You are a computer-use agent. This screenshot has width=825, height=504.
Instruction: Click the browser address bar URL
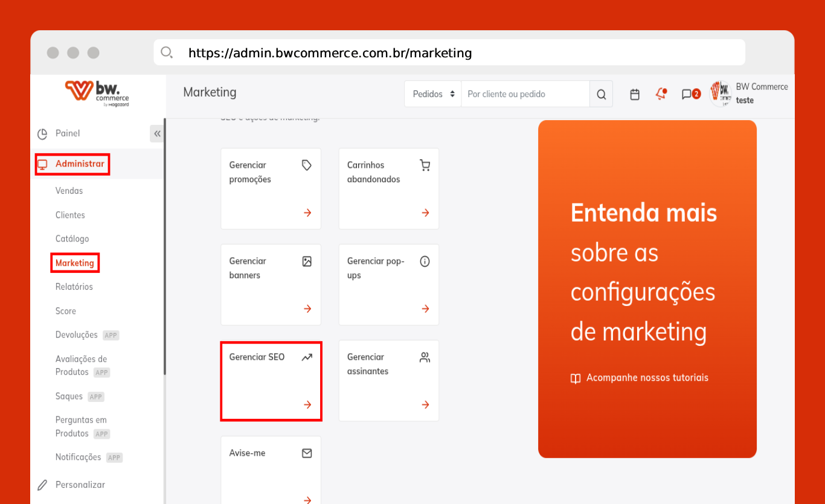point(330,53)
